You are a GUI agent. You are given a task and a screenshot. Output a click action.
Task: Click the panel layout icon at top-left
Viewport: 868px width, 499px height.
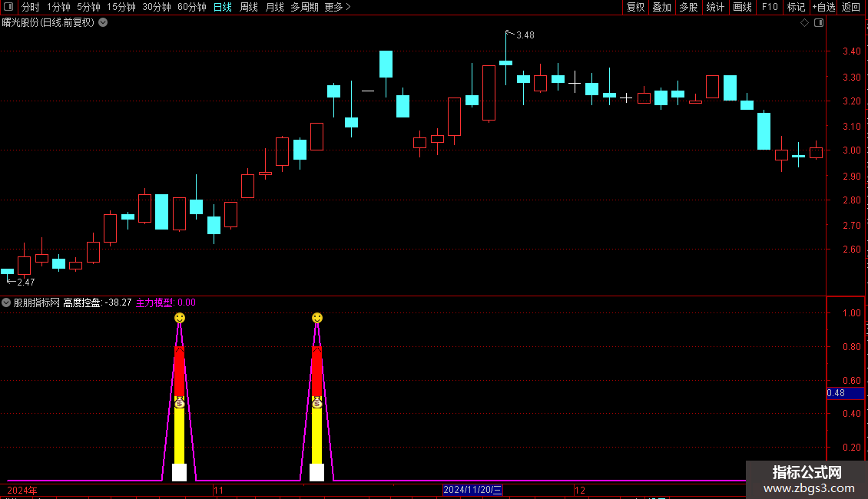pos(8,7)
